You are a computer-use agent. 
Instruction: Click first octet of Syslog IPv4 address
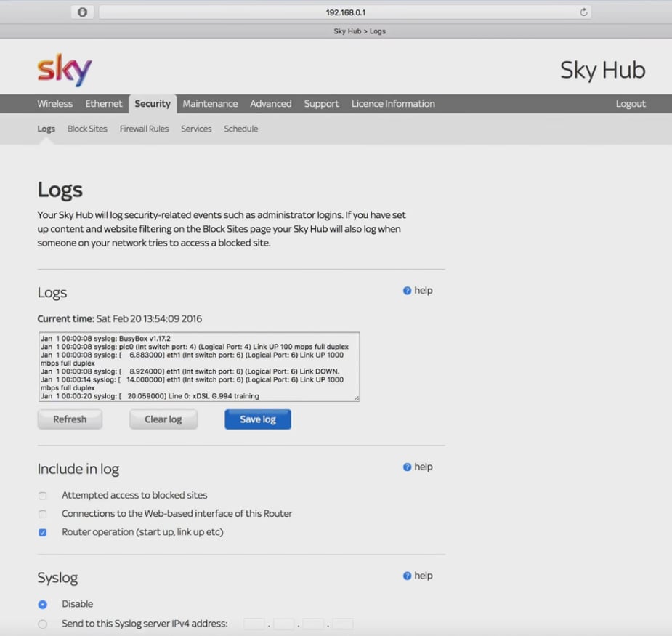tap(254, 624)
